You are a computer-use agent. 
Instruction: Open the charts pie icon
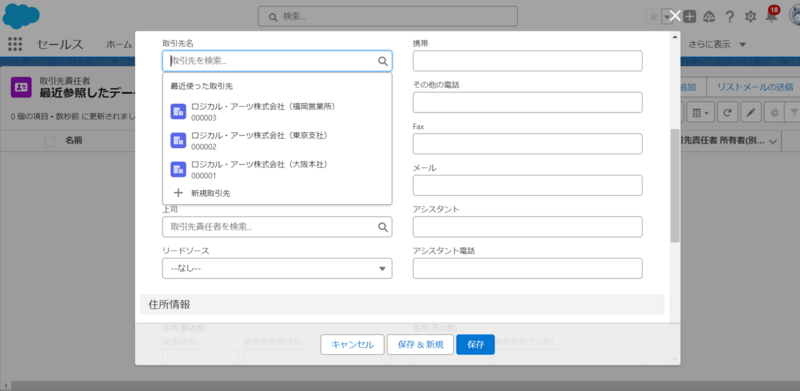(x=774, y=113)
